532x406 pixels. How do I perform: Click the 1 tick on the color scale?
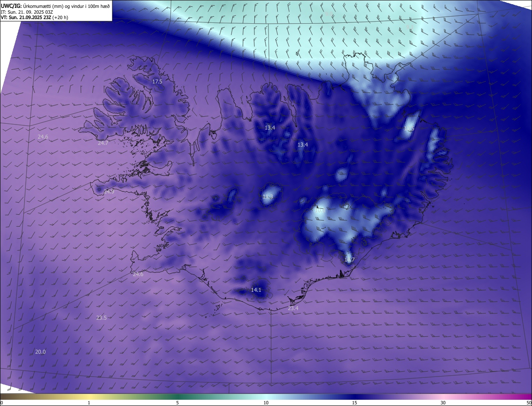(x=89, y=403)
